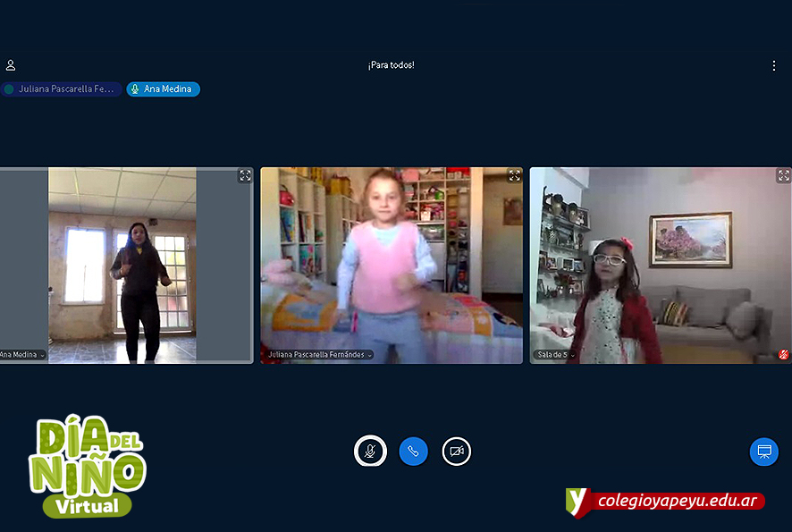Toggle webcam sharing button

(456, 452)
